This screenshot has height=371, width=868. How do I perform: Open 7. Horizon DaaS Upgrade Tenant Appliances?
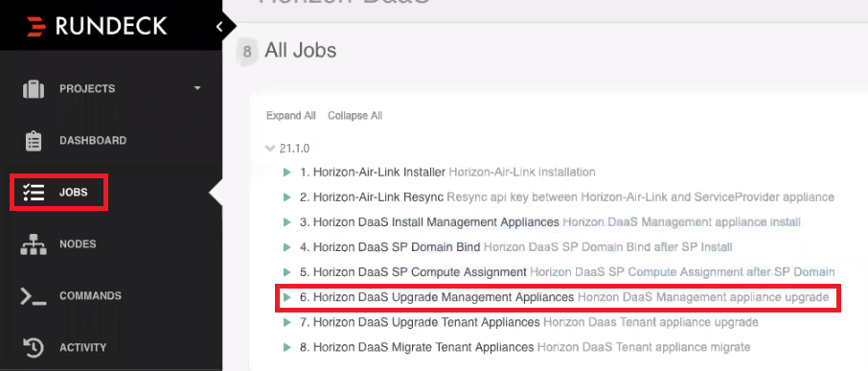420,322
